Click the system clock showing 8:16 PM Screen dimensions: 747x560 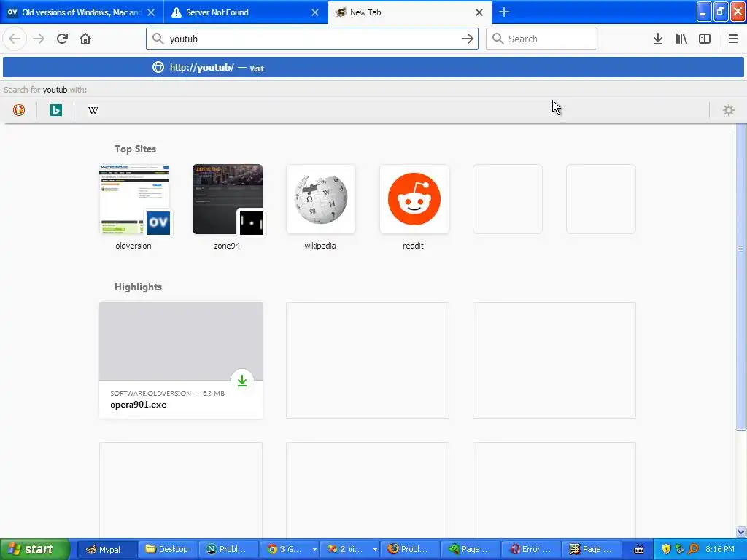pyautogui.click(x=720, y=549)
